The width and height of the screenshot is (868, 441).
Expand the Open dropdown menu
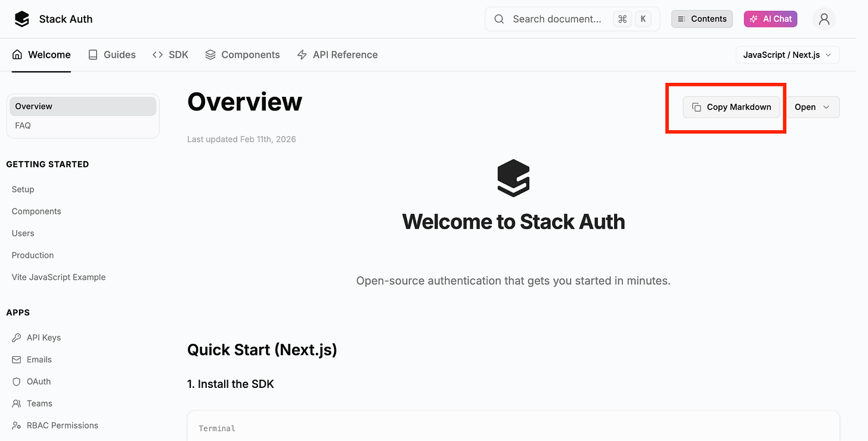tap(813, 107)
